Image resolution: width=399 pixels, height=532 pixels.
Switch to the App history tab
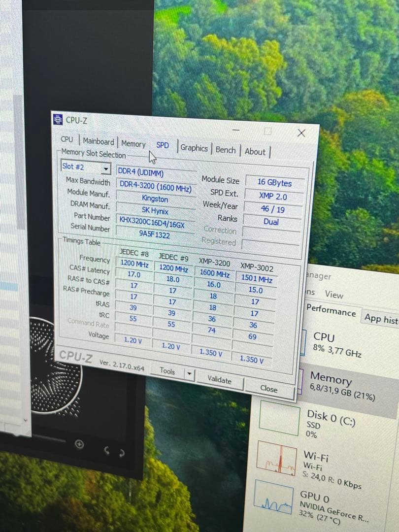tap(381, 319)
